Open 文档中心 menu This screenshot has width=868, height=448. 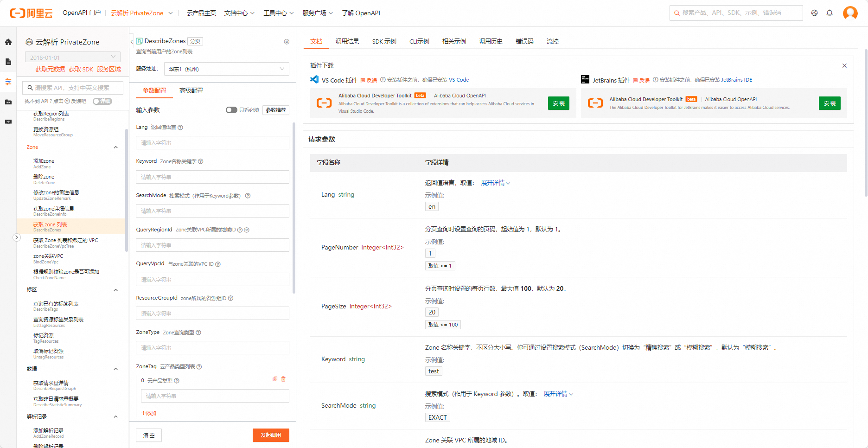pos(239,13)
